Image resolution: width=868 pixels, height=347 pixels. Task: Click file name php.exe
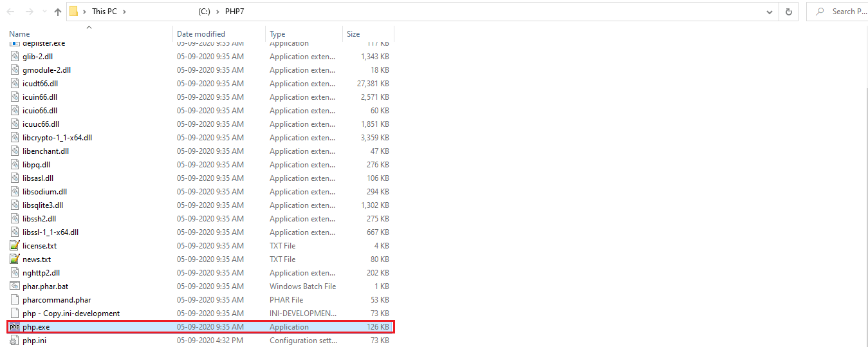[x=36, y=327]
